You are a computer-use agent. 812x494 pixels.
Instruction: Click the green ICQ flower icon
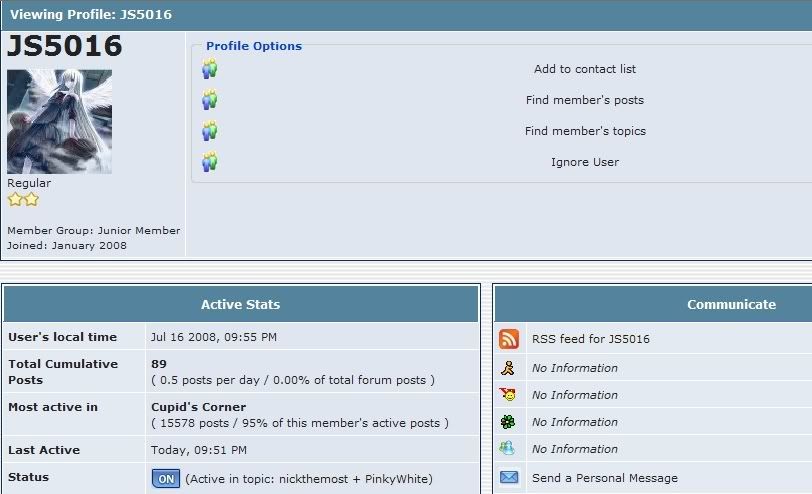pyautogui.click(x=508, y=422)
